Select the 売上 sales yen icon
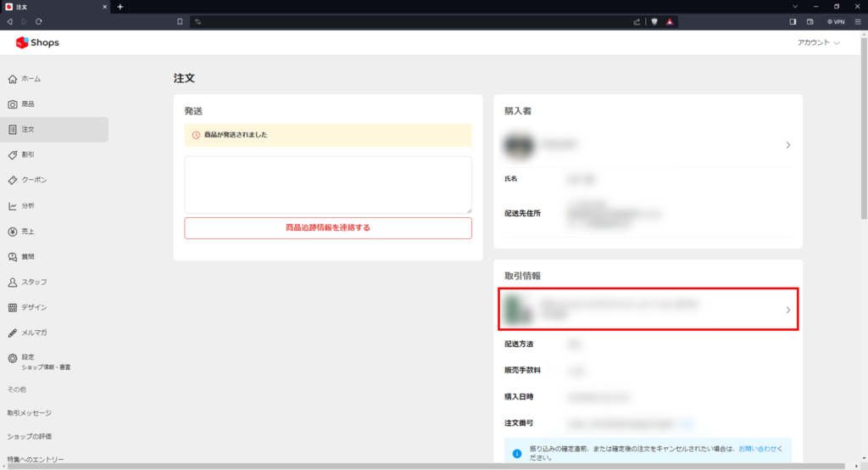Viewport: 868px width, 470px height. [x=13, y=231]
